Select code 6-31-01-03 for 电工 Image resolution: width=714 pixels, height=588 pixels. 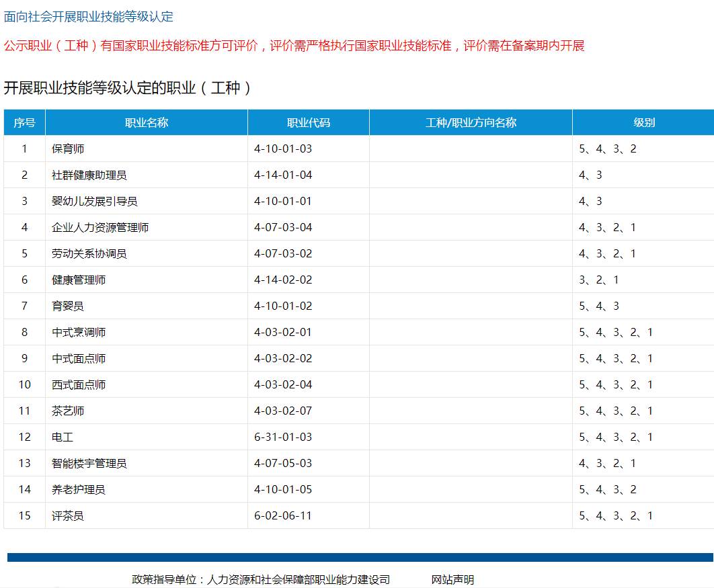point(283,437)
